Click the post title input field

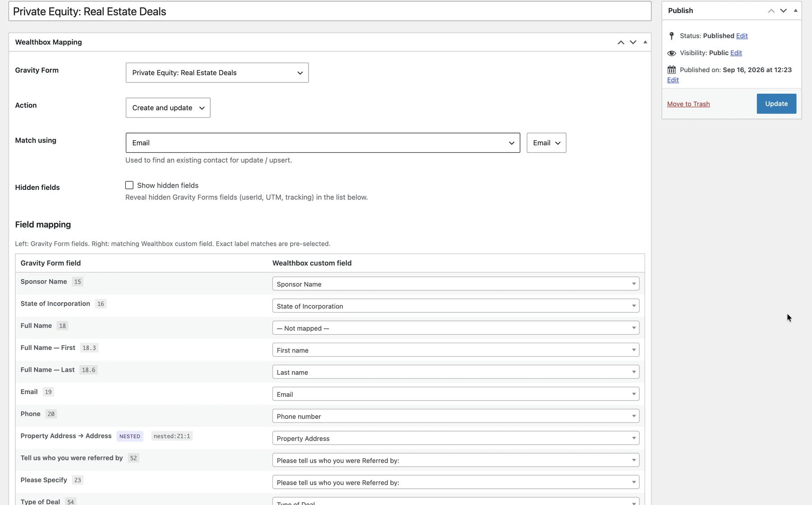(x=330, y=11)
